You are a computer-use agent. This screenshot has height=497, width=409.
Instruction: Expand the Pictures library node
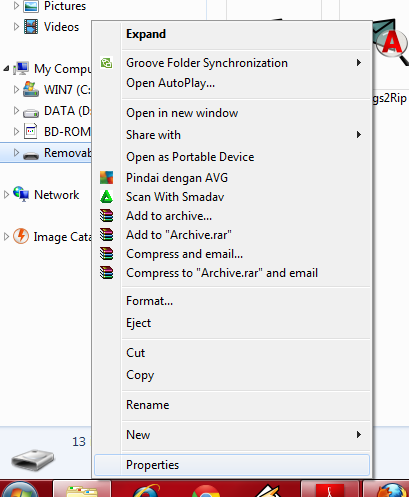coord(16,6)
